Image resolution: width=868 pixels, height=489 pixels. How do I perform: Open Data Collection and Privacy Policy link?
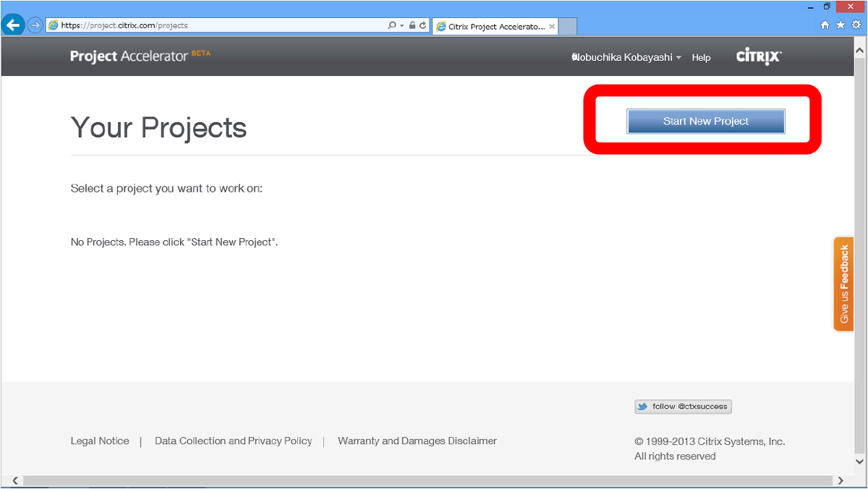pyautogui.click(x=234, y=441)
